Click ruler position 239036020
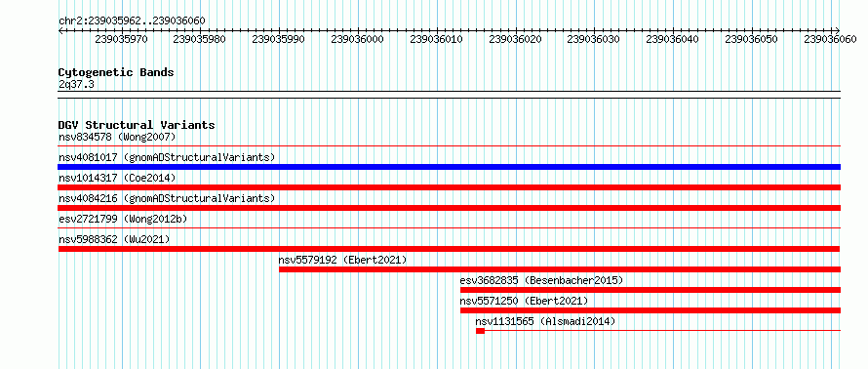Screen dimensions: 868x369 coord(515,39)
